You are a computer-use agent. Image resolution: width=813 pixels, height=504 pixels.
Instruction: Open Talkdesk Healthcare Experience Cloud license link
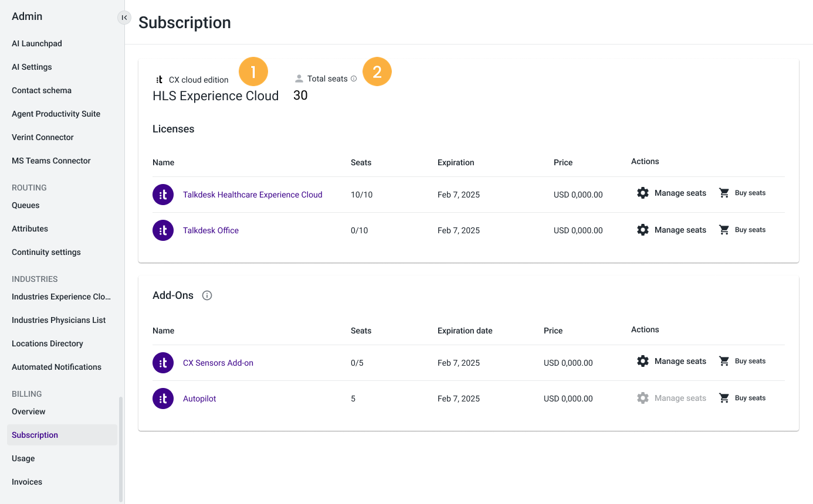[x=252, y=195]
